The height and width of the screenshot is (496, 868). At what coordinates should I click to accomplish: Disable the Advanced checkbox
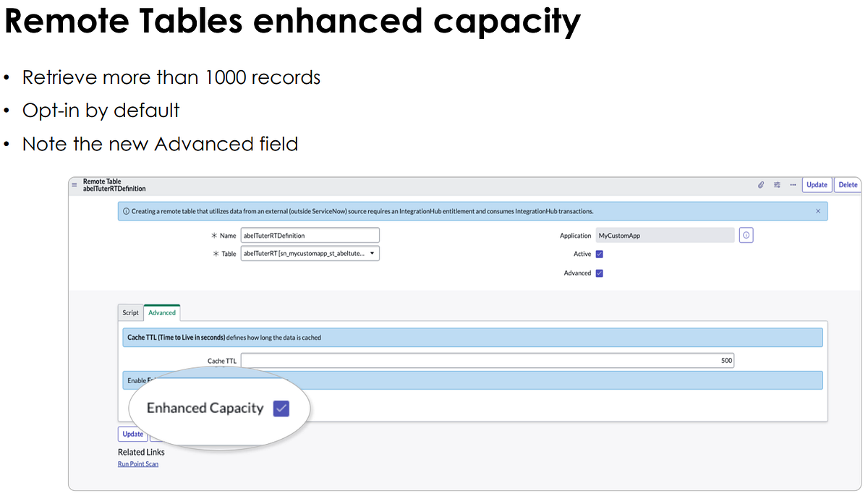598,273
